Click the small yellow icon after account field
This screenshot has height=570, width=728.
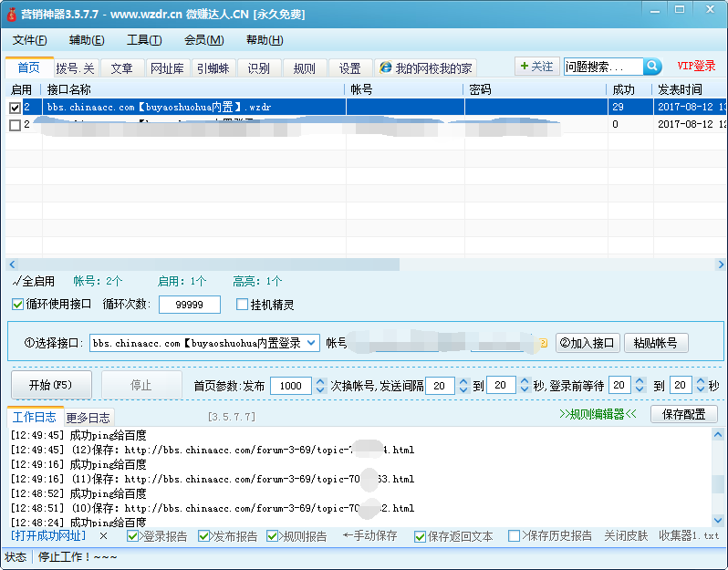coord(543,344)
